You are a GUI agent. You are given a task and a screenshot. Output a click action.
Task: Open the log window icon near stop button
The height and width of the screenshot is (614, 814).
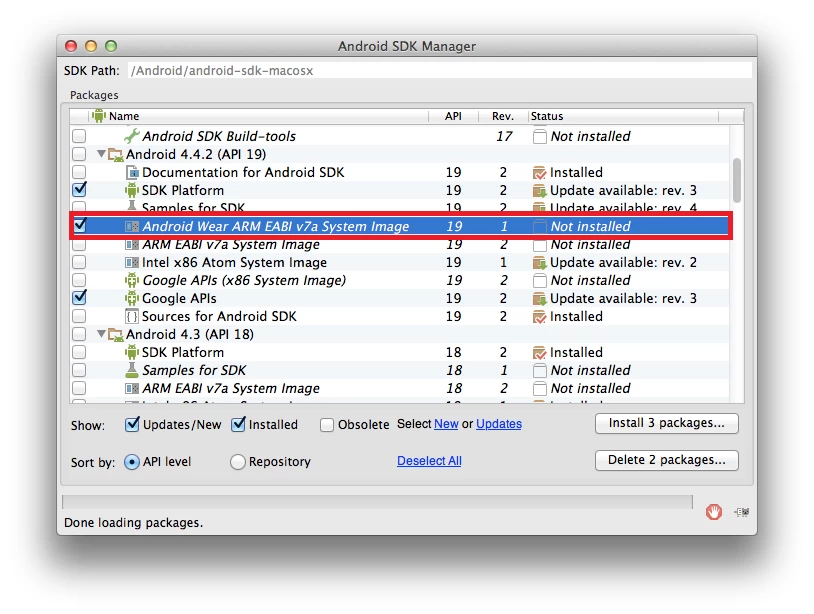742,512
